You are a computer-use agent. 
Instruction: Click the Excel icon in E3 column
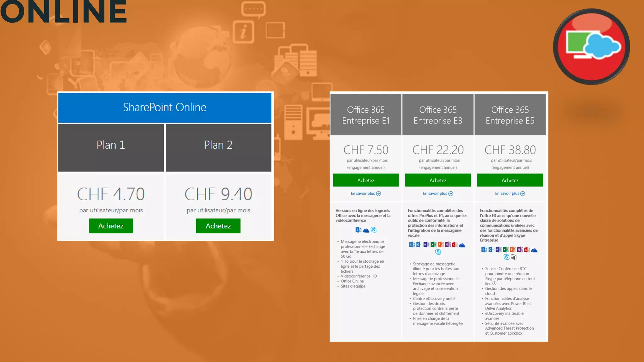(433, 245)
